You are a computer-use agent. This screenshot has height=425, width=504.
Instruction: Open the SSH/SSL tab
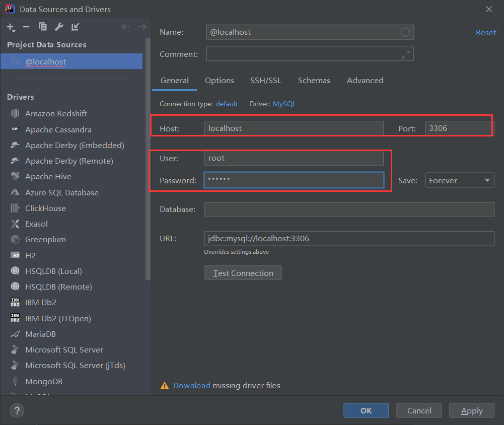(x=266, y=81)
